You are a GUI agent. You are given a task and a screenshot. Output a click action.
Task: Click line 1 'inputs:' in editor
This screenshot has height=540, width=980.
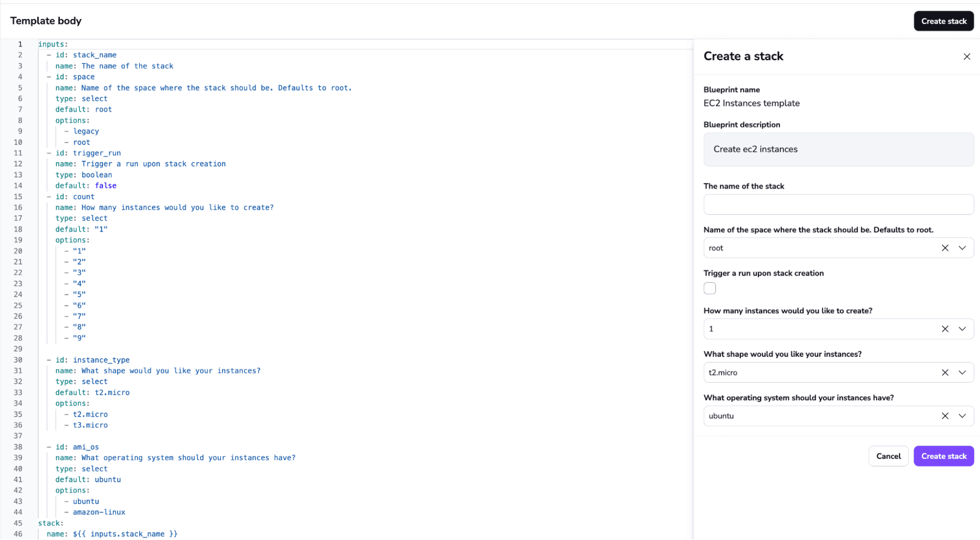tap(53, 44)
